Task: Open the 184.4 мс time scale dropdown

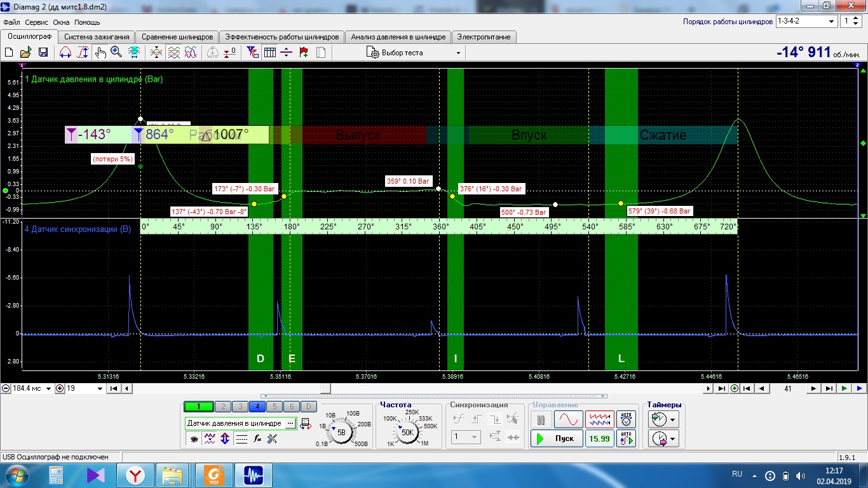Action: point(48,388)
